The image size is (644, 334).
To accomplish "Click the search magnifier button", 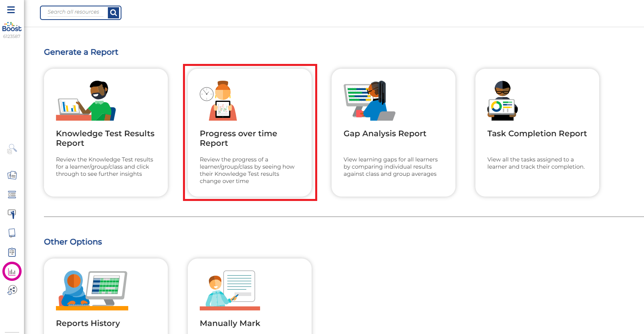I will coord(113,13).
